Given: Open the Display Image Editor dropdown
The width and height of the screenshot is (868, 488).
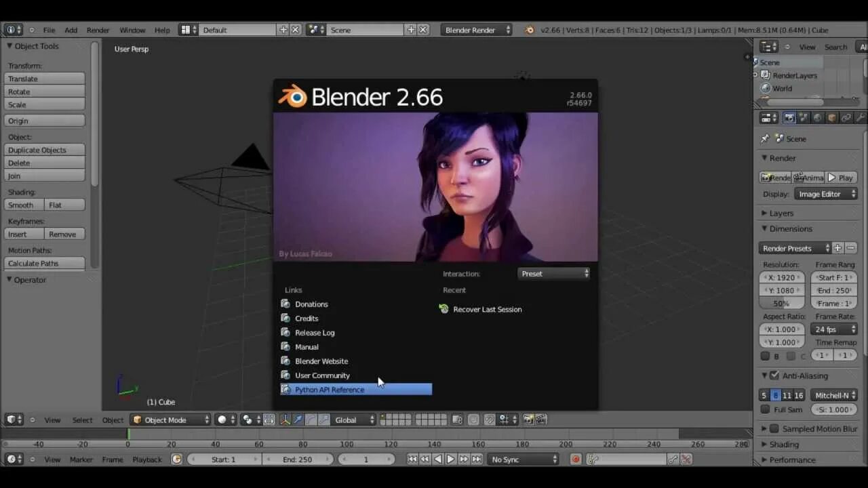Looking at the screenshot, I should tap(825, 194).
